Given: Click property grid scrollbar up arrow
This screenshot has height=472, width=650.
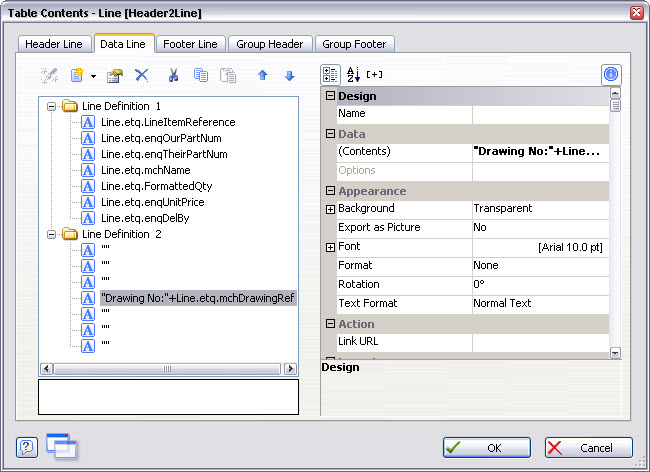Looking at the screenshot, I should 615,93.
